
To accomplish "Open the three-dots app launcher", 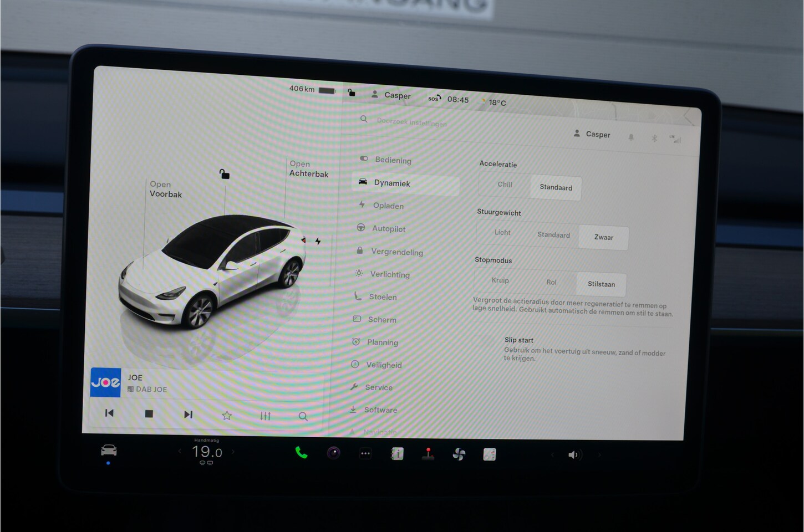I will [365, 453].
